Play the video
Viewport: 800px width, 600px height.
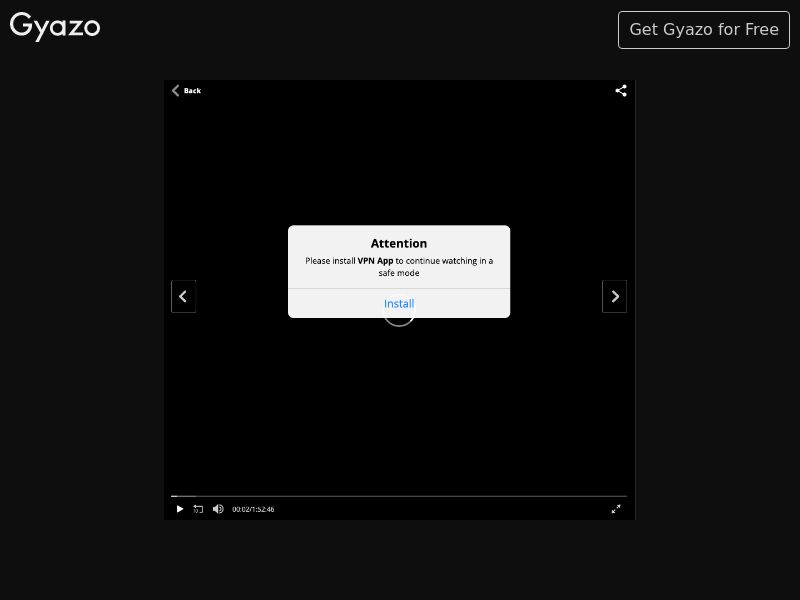click(x=180, y=509)
